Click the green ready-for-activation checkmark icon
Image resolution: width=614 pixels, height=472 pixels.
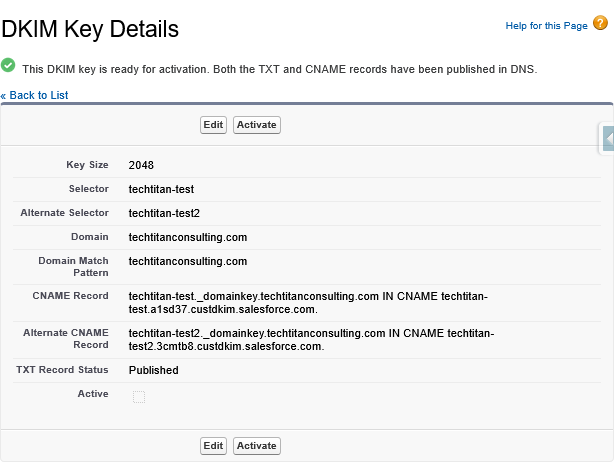coord(8,65)
